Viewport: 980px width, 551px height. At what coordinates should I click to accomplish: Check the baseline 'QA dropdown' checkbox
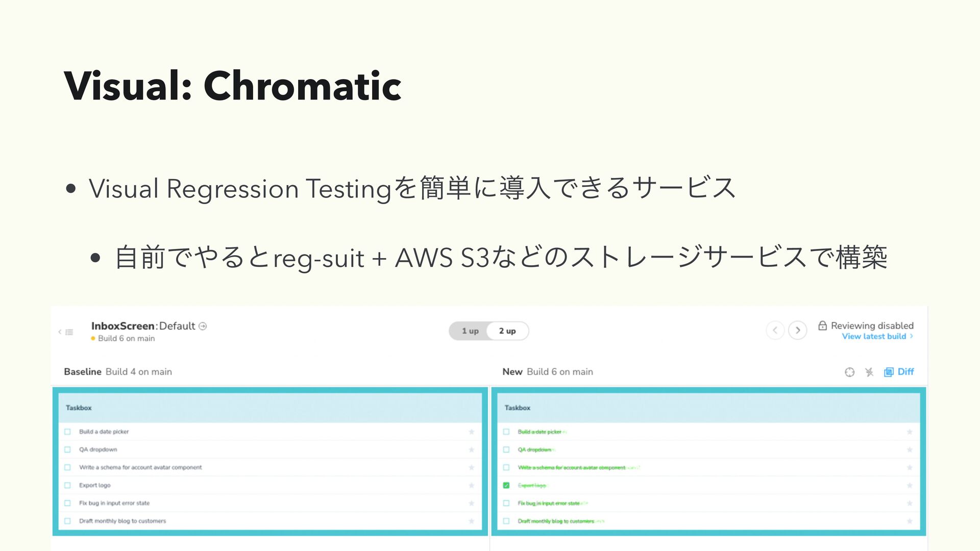pyautogui.click(x=67, y=449)
